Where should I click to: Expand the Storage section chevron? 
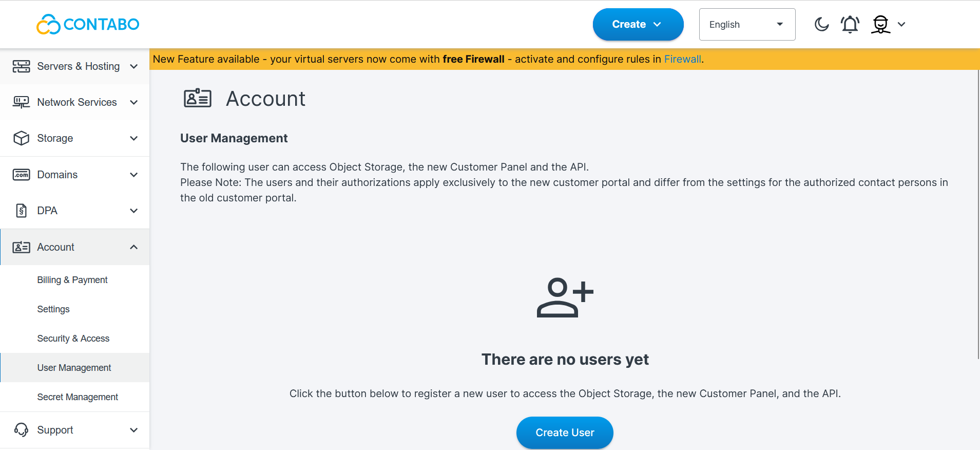tap(134, 138)
